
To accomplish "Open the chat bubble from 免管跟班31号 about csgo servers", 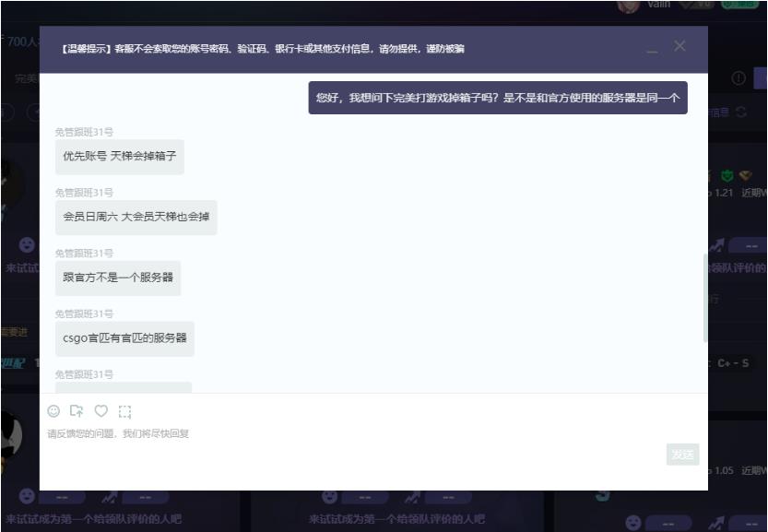I will 125,337.
